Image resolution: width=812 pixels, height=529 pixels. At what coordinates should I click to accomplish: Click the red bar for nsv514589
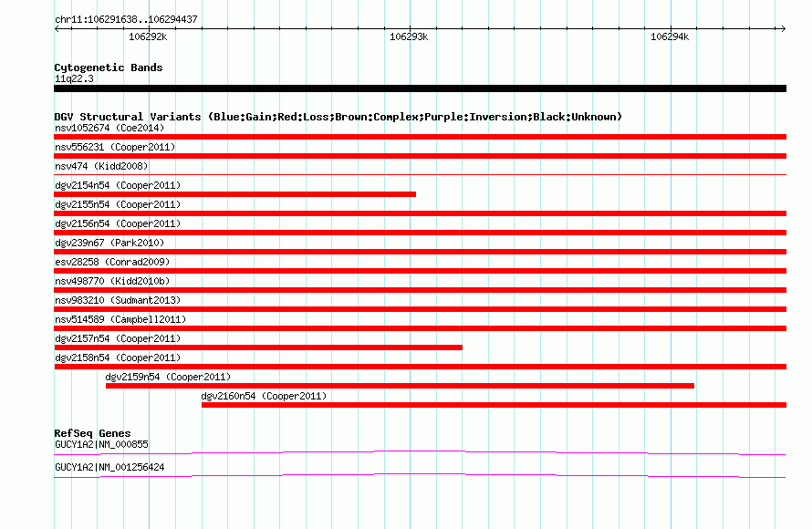point(420,328)
